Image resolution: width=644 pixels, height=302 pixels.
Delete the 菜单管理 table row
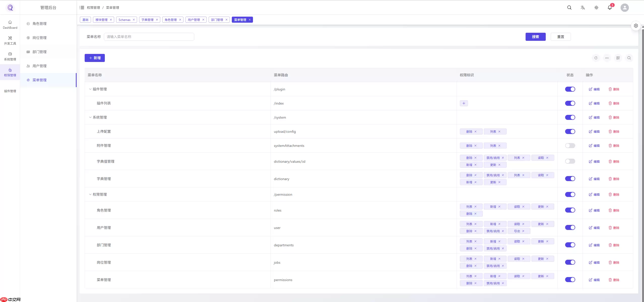[614, 280]
